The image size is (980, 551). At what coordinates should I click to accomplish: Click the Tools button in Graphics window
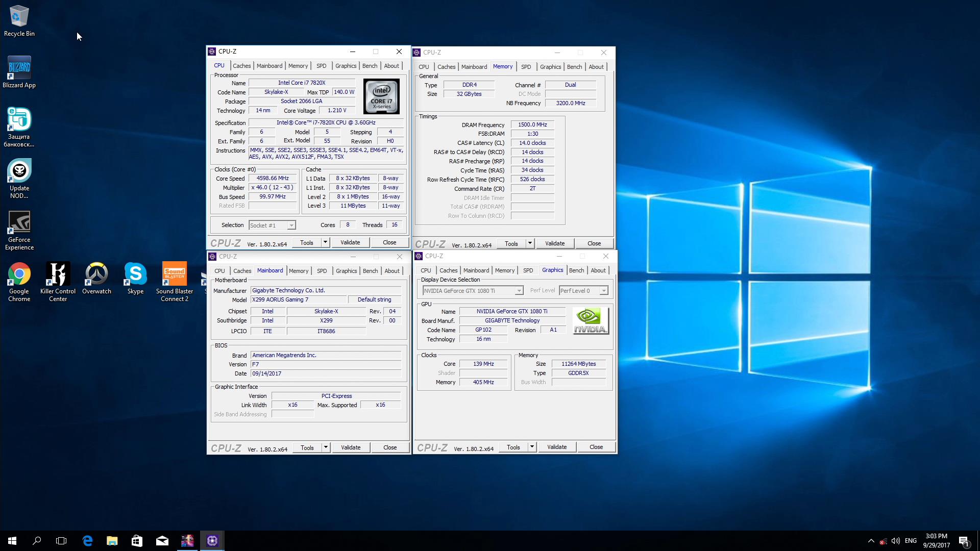[x=513, y=447]
